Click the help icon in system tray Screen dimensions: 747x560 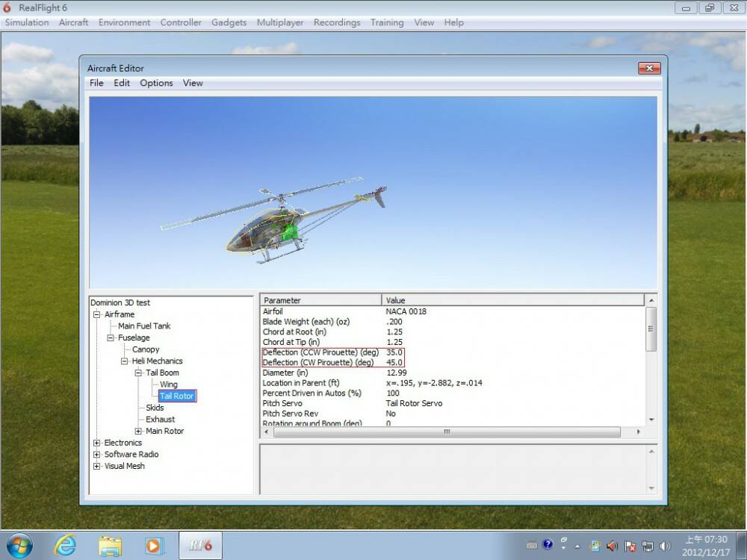(x=548, y=544)
